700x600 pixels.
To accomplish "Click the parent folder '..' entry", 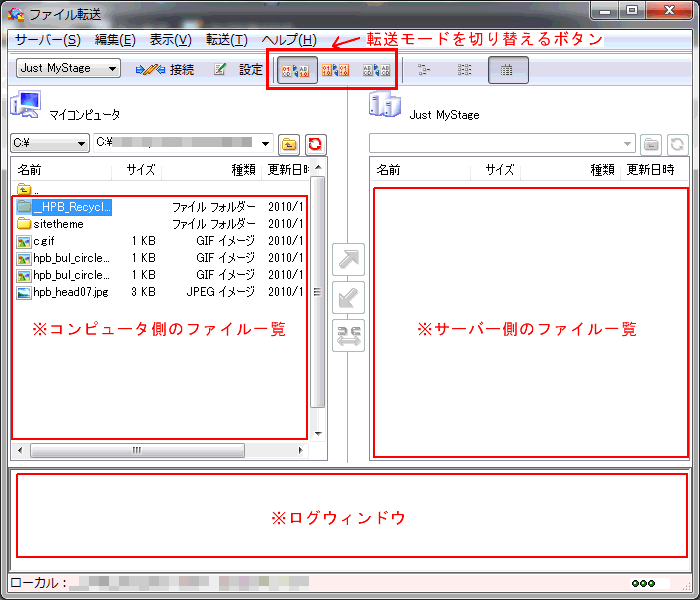I will (x=28, y=190).
